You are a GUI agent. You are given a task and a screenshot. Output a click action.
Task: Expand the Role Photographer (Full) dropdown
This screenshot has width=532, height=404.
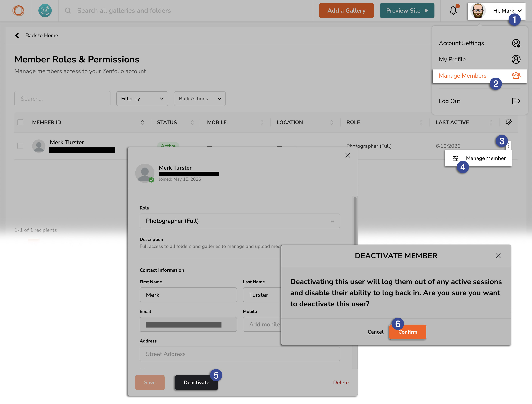click(240, 221)
